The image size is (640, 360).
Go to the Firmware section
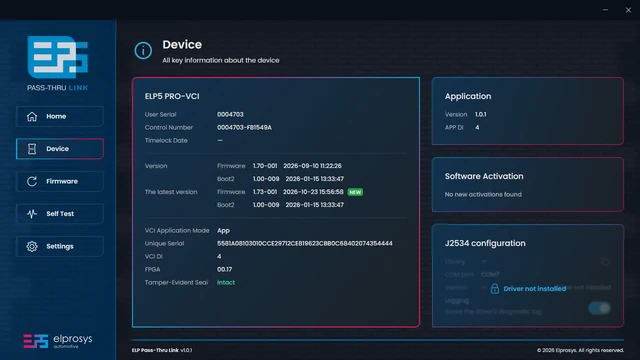point(60,181)
